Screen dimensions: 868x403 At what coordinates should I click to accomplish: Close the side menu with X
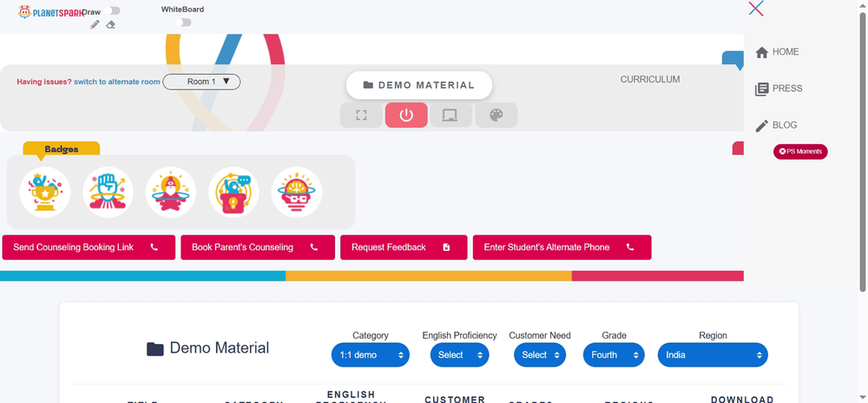tap(756, 9)
